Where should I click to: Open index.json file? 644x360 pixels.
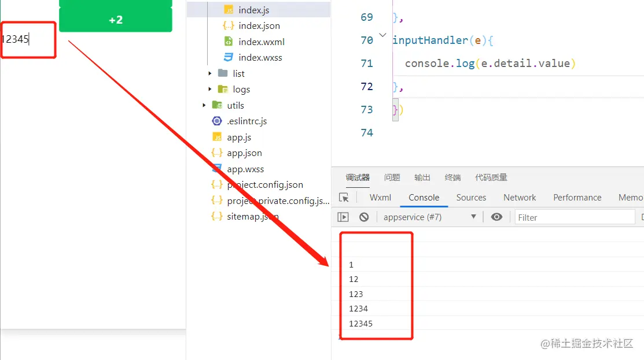(259, 26)
